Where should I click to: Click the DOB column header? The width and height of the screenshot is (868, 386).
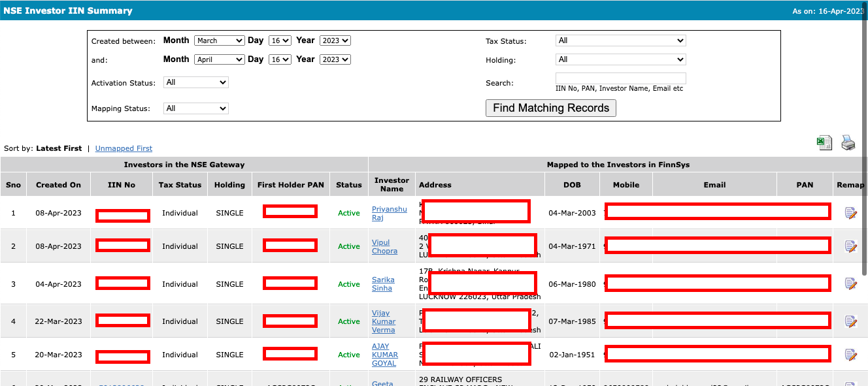click(572, 185)
